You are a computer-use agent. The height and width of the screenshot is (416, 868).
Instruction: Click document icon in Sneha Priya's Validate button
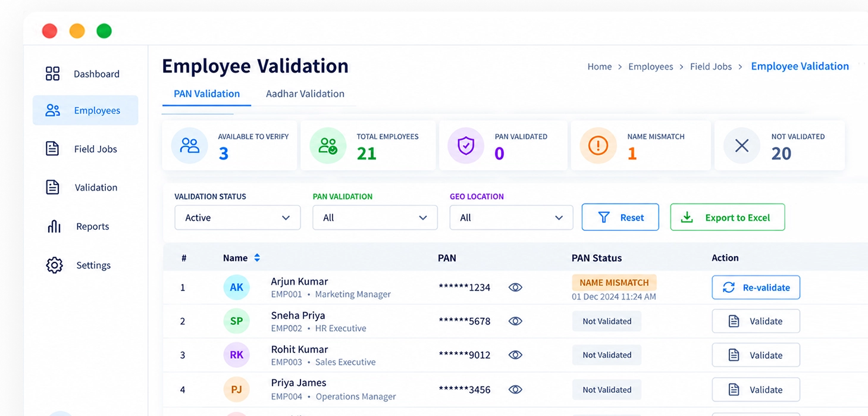click(x=734, y=321)
